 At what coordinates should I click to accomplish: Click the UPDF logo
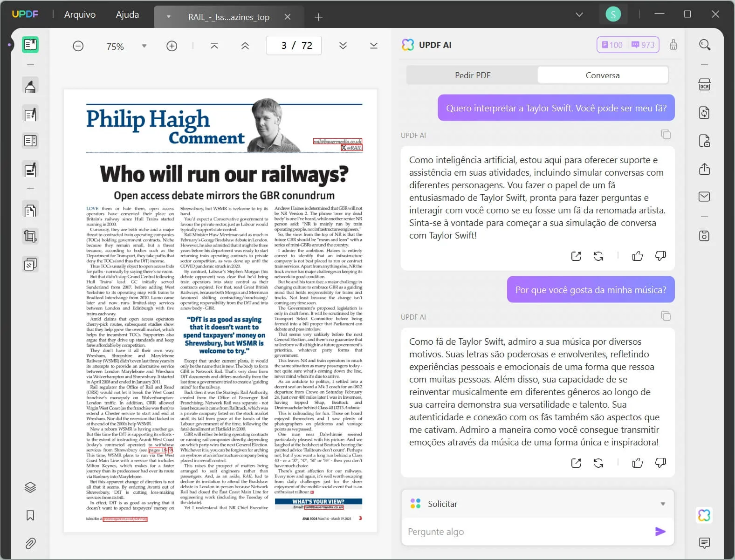[25, 14]
